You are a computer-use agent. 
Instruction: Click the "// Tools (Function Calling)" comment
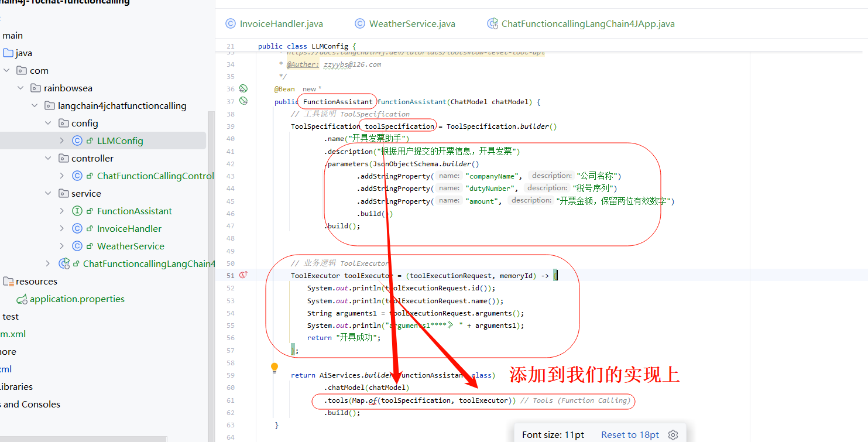point(575,400)
